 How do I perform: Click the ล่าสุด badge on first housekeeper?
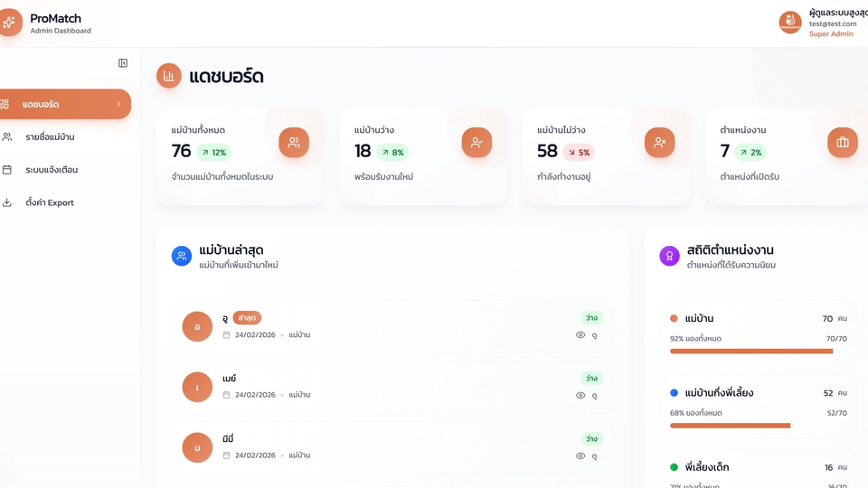tap(247, 317)
